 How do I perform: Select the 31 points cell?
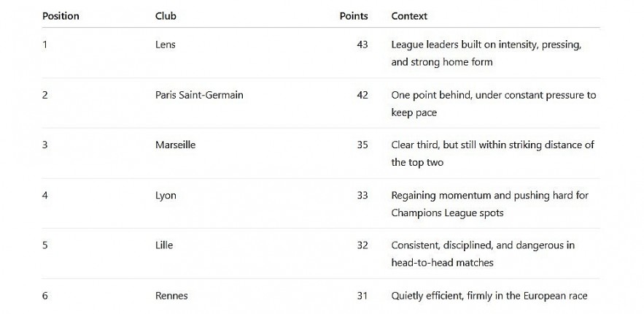362,296
